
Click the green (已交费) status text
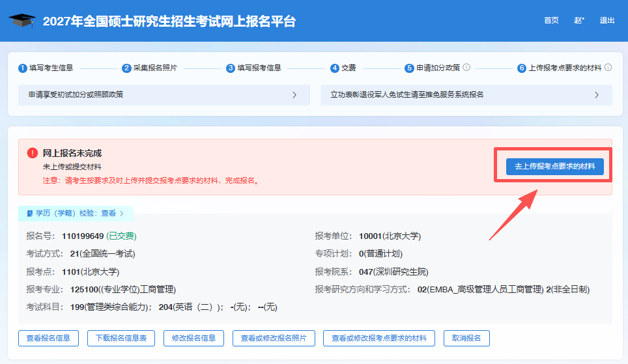[x=121, y=236]
